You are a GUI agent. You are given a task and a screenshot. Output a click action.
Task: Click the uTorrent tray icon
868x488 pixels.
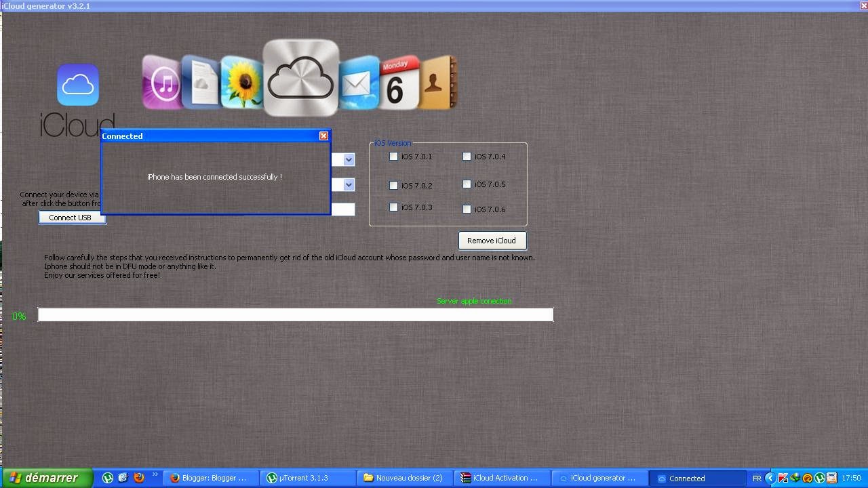point(819,478)
